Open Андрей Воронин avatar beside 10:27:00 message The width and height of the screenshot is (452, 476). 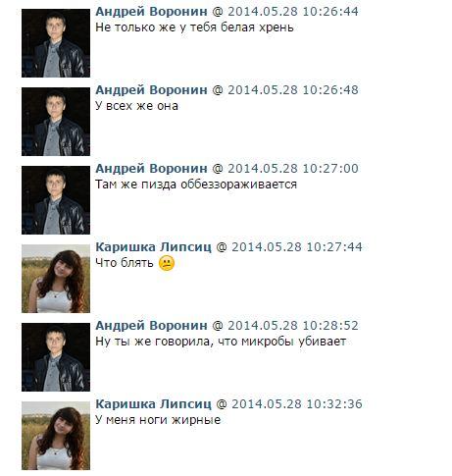pyautogui.click(x=56, y=200)
